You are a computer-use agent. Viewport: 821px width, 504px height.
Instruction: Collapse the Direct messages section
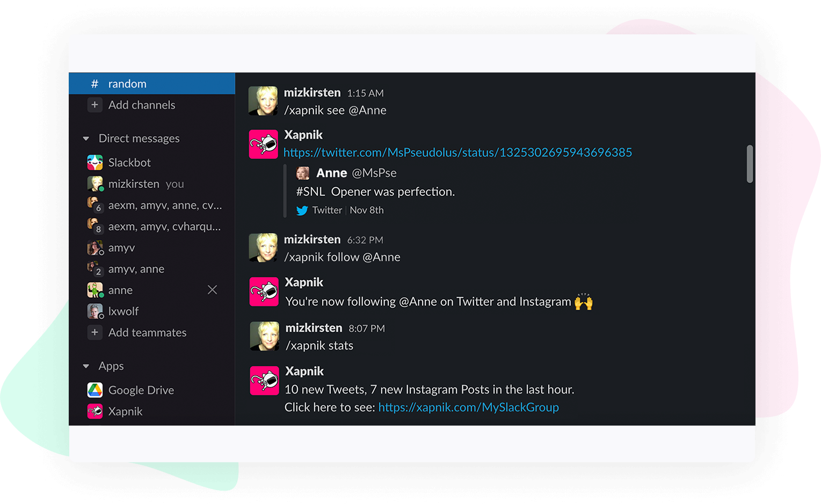click(x=86, y=138)
